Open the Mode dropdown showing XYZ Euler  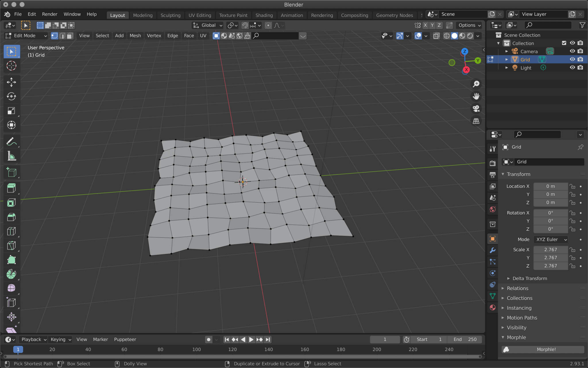(x=550, y=239)
